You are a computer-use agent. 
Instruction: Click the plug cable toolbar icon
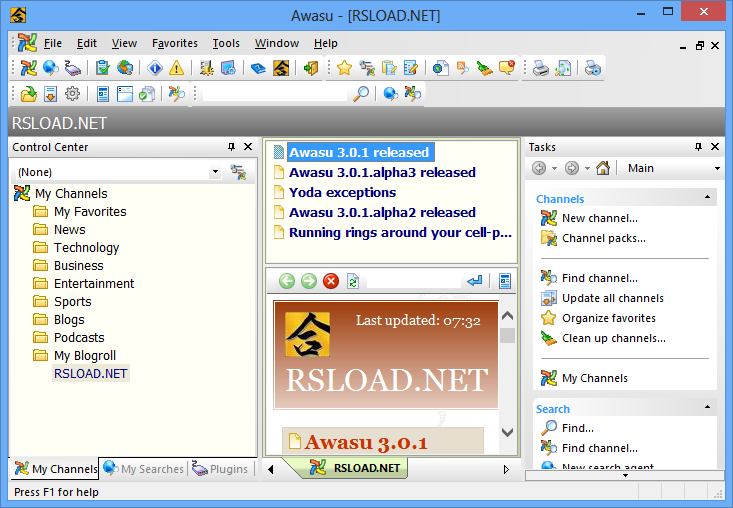click(72, 68)
